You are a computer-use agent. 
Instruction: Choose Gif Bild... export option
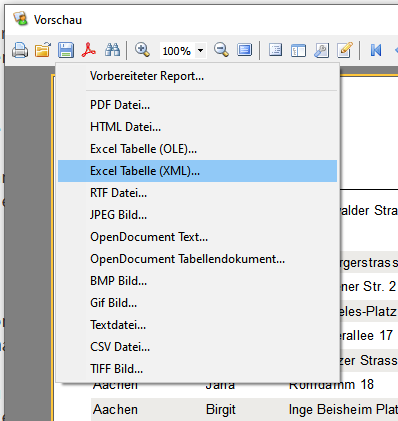point(197,303)
